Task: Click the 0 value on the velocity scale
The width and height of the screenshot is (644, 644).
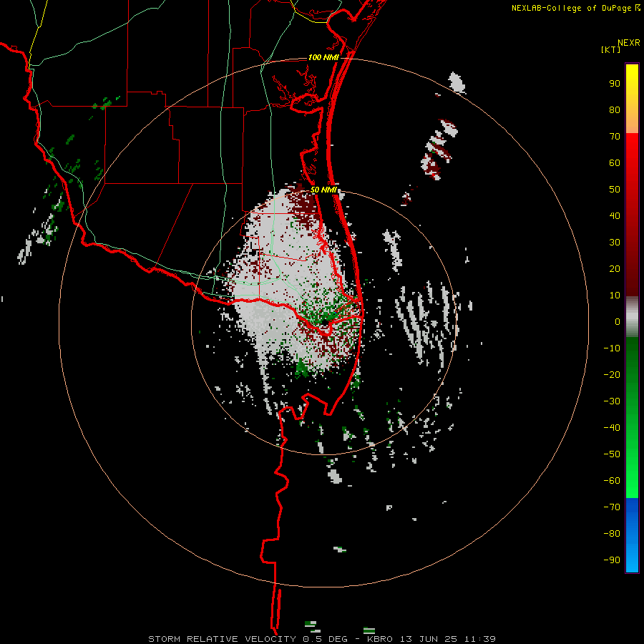Action: pos(618,322)
